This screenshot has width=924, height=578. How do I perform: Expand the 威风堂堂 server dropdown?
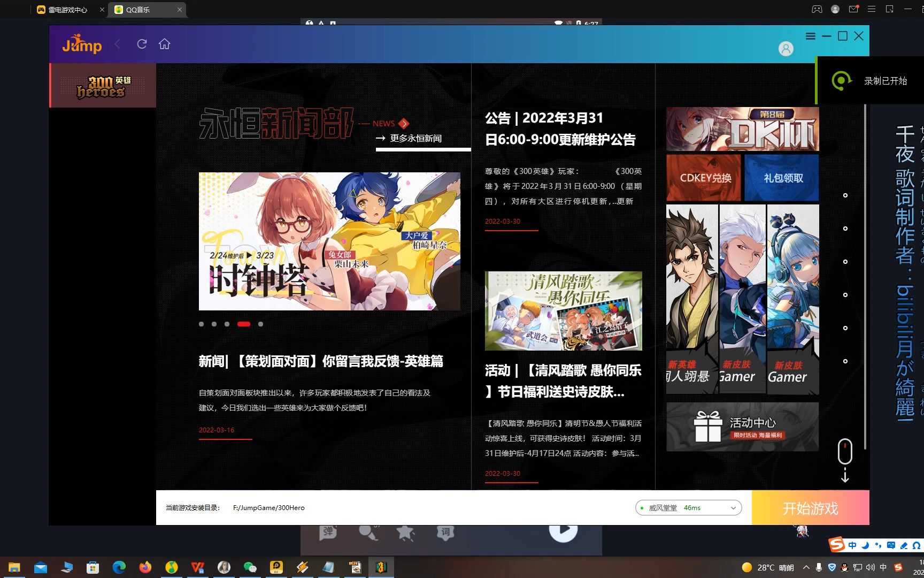tap(688, 507)
